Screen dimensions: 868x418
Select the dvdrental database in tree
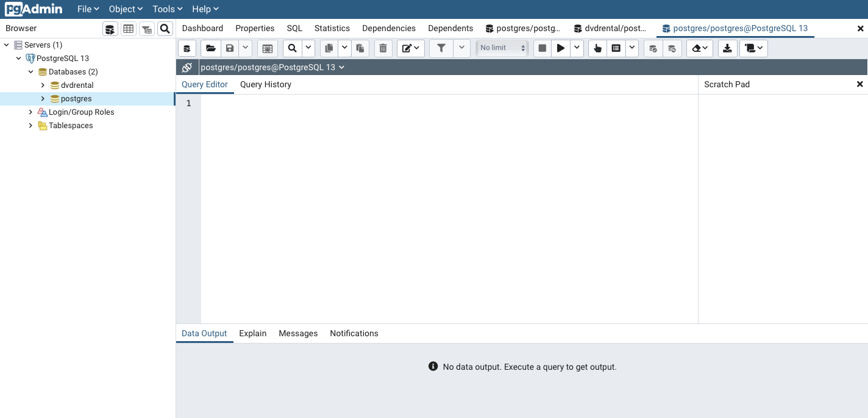pyautogui.click(x=77, y=85)
